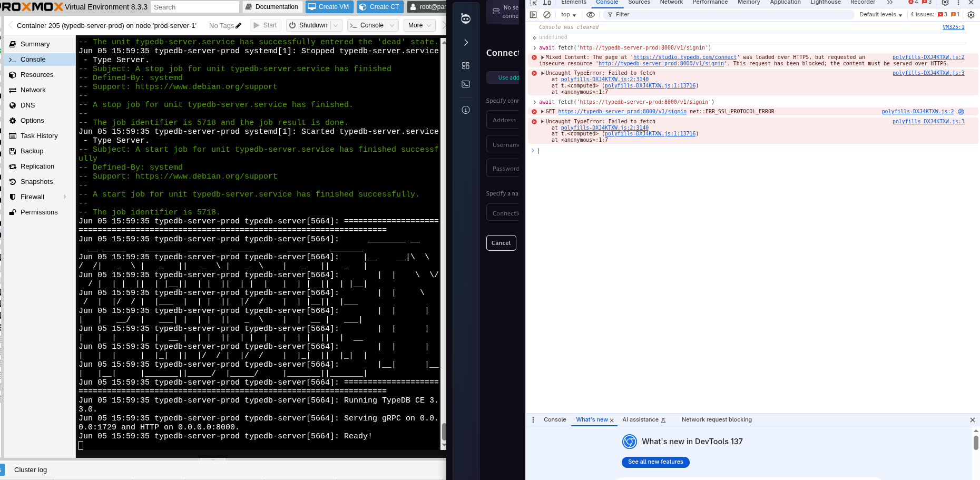
Task: Open the Backup section
Action: tap(32, 151)
